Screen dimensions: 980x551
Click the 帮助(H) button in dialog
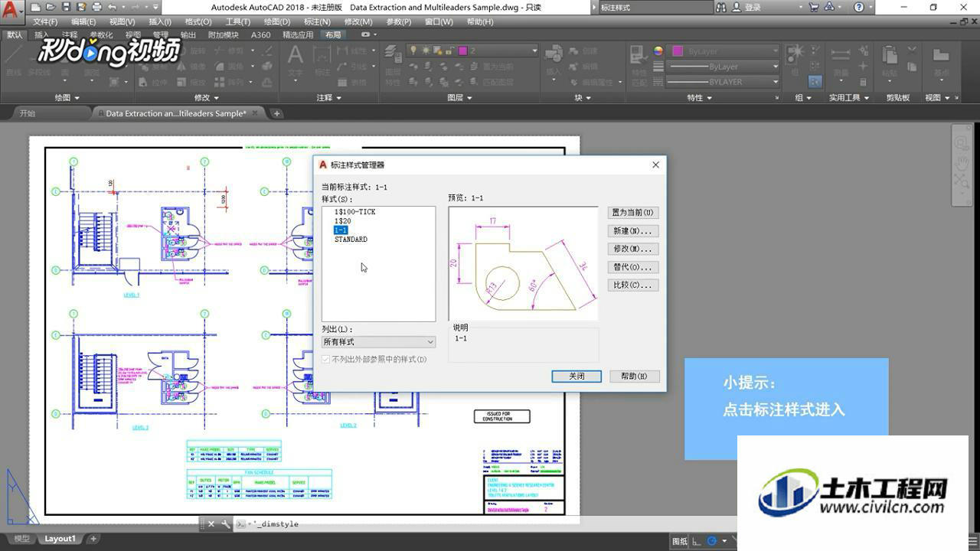pos(634,377)
